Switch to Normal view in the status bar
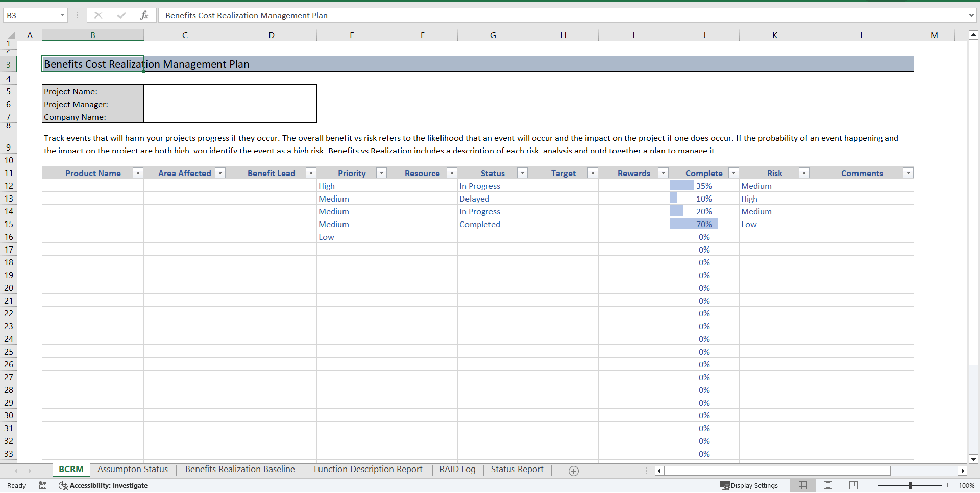Screen dimensions: 980x493 click(803, 485)
